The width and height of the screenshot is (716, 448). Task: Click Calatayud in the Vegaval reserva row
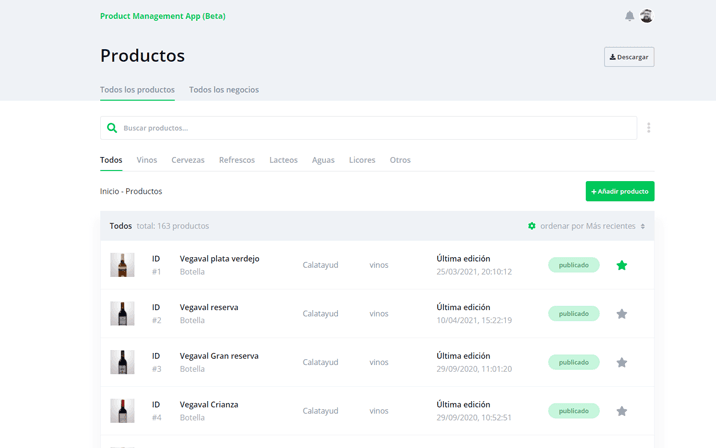click(320, 314)
